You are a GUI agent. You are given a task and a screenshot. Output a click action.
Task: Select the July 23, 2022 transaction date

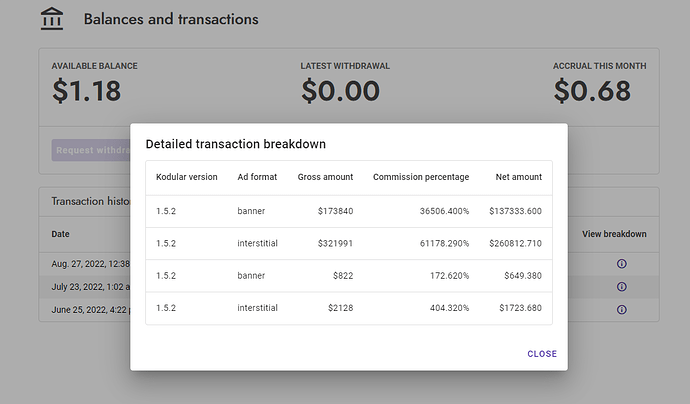(x=90, y=287)
